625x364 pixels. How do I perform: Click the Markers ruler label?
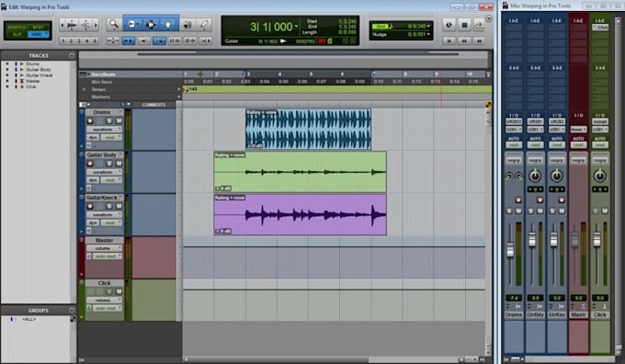100,97
